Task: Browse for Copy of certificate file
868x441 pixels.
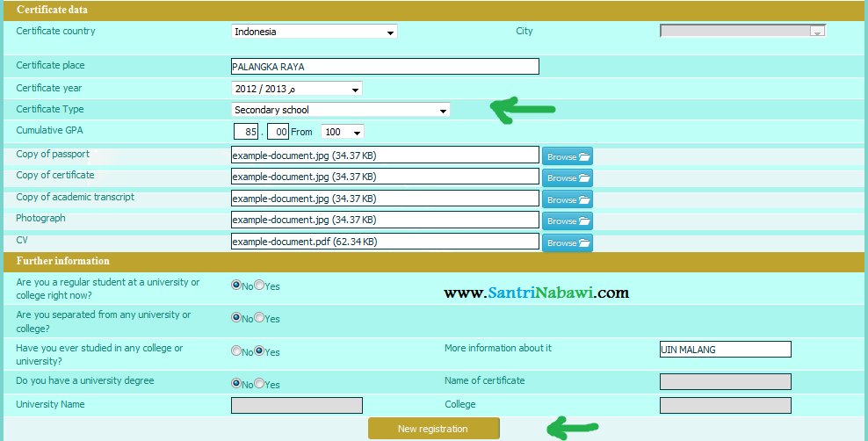Action: (x=568, y=177)
